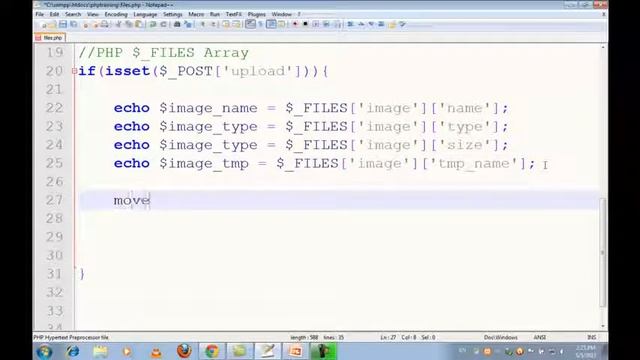This screenshot has width=640, height=360.
Task: Click 'tmp_name' text on line 25
Action: coord(474,164)
